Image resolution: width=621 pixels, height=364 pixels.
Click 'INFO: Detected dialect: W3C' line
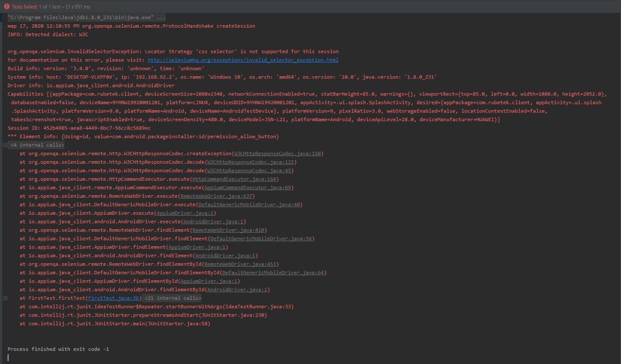[48, 34]
